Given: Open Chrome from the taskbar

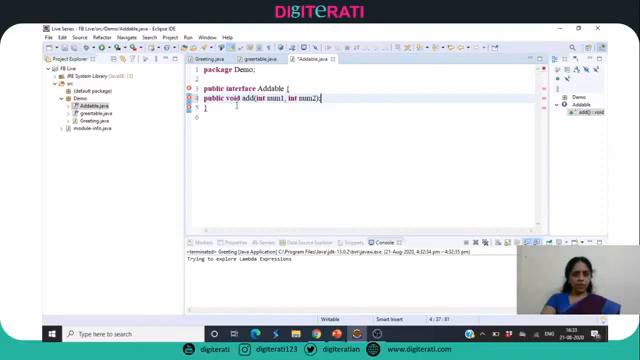Looking at the screenshot, I should coord(316,334).
